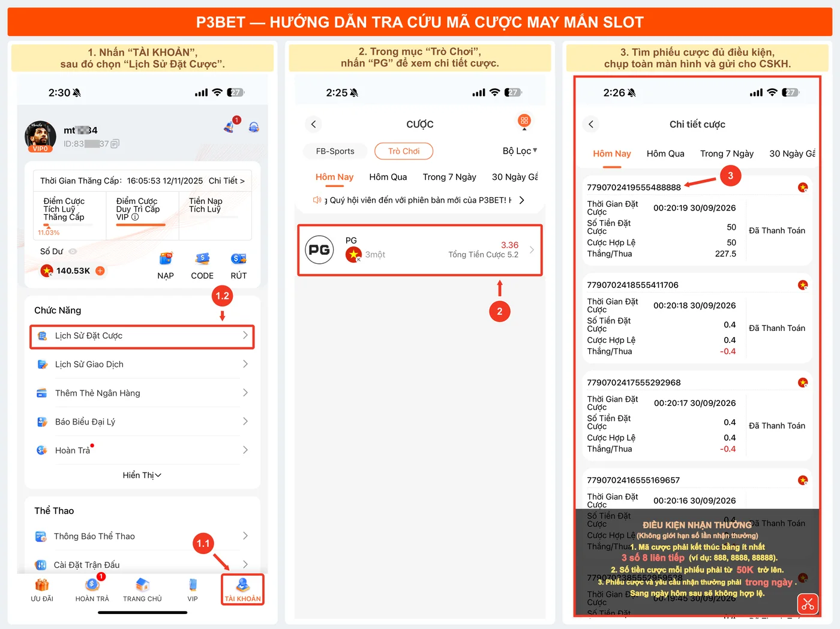The height and width of the screenshot is (629, 840).
Task: Open TÀI KHOẢN in the bottom navigation
Action: pos(242,589)
